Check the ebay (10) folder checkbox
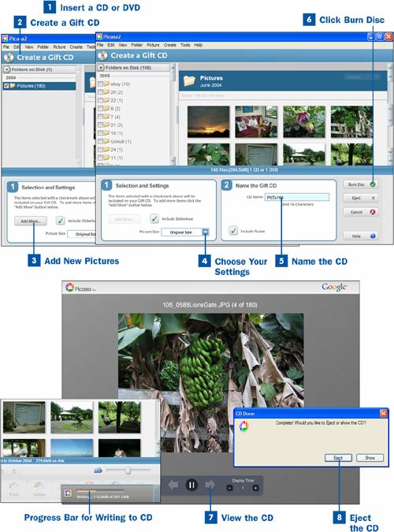 pyautogui.click(x=100, y=84)
